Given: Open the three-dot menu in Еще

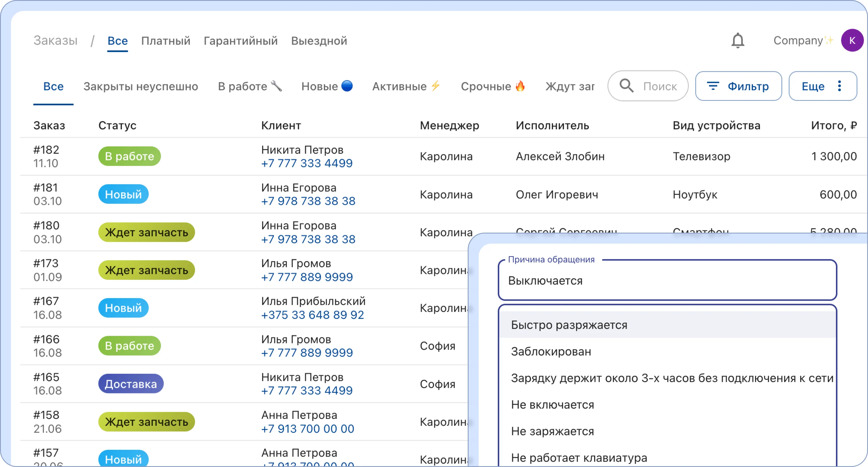Looking at the screenshot, I should pyautogui.click(x=839, y=86).
